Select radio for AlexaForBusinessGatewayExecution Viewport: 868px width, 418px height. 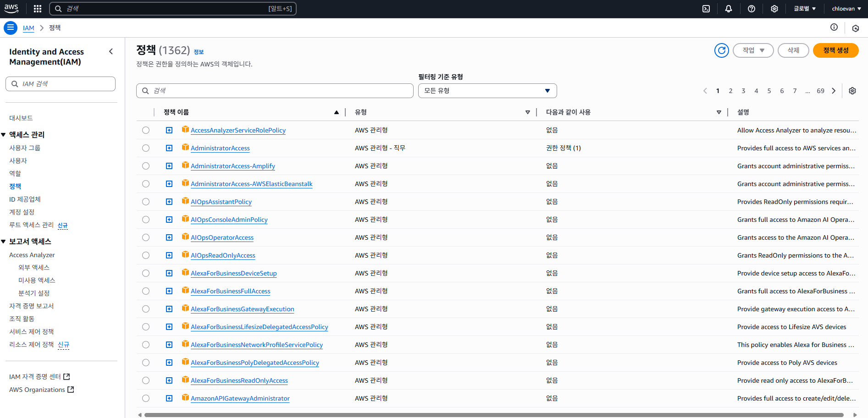click(x=146, y=309)
